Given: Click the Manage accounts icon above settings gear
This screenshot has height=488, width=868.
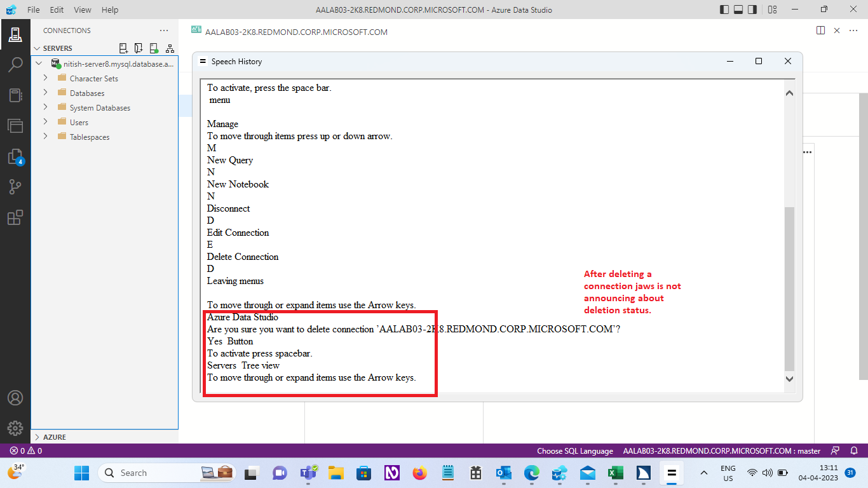Looking at the screenshot, I should click(x=15, y=399).
